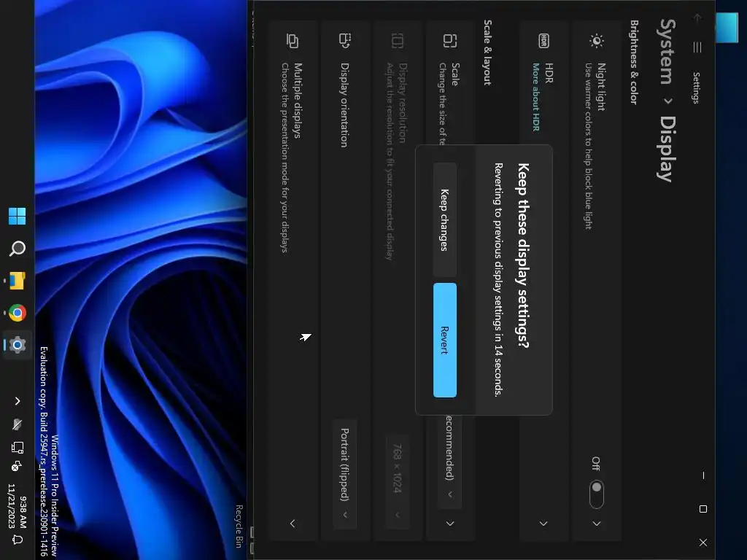Expand the Scale row chevron
747x560 pixels.
(449, 524)
